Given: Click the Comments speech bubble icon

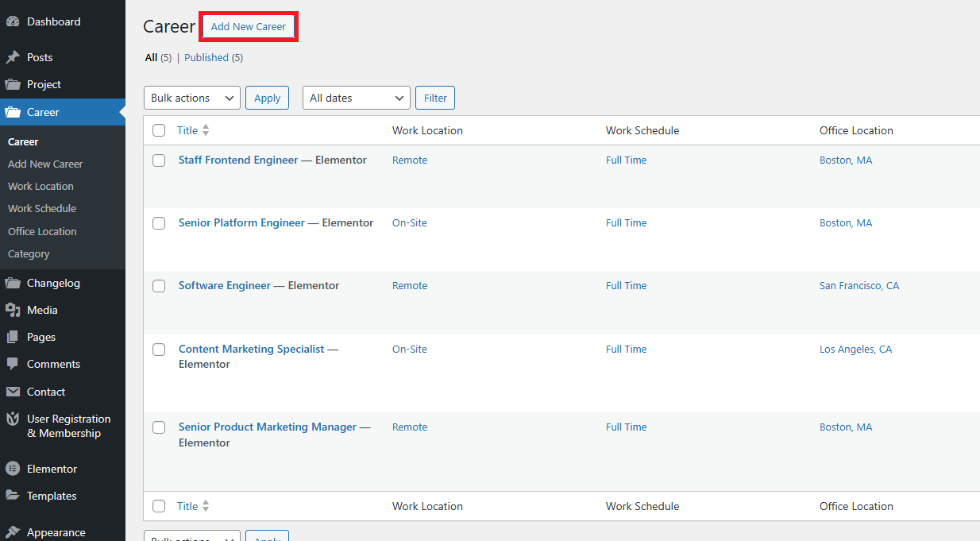Looking at the screenshot, I should 13,364.
